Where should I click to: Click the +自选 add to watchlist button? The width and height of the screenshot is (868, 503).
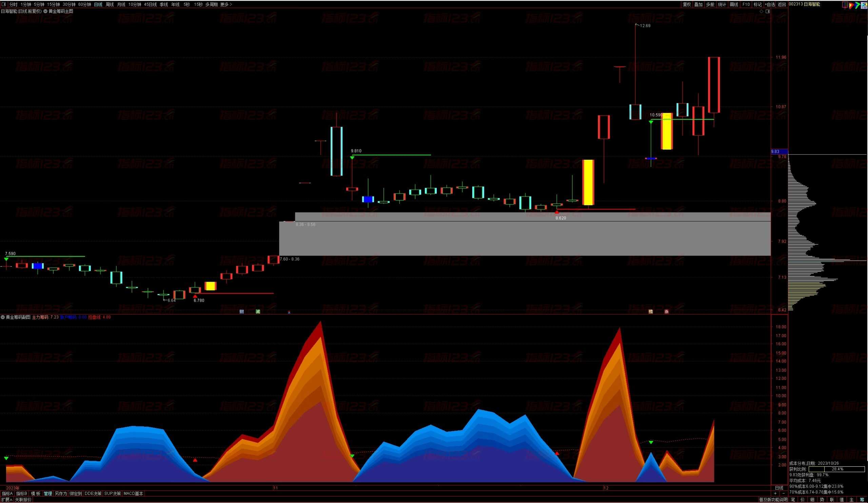[770, 4]
